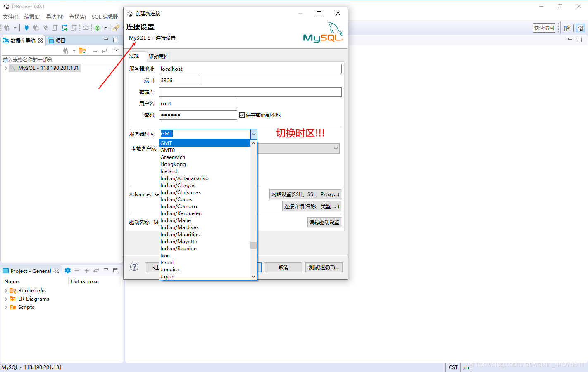588x372 pixels.
Task: Collapse all nodes in Database Navigator
Action: pos(95,50)
